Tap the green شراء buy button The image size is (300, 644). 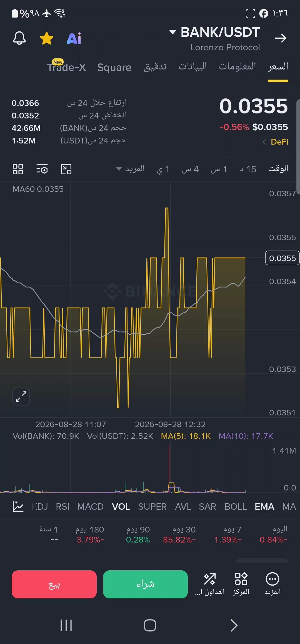[145, 584]
